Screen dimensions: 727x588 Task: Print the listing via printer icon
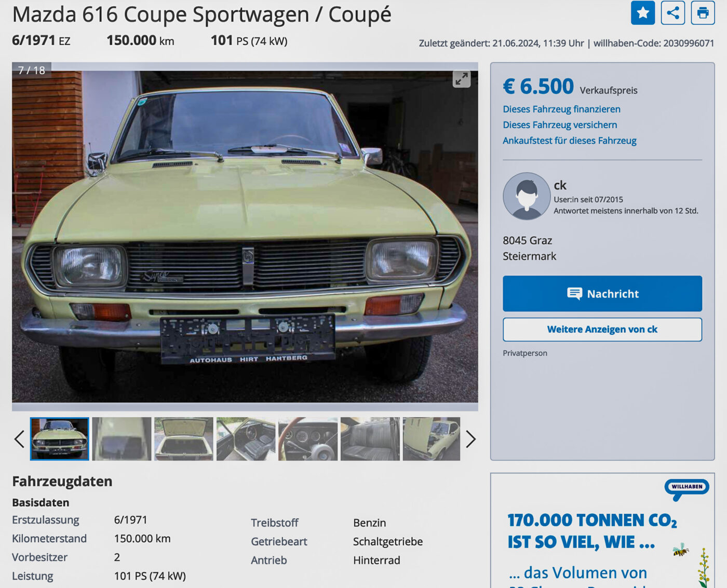point(703,12)
